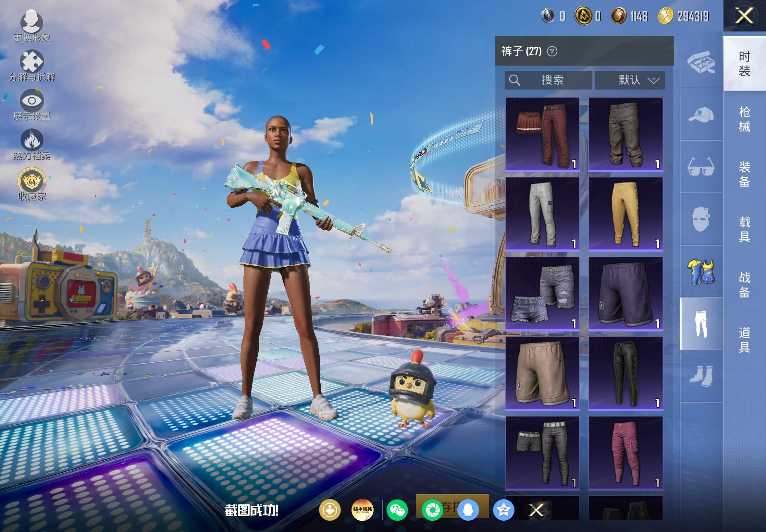This screenshot has height=532, width=766.
Task: Select the denim shorts pair item
Action: (542, 294)
